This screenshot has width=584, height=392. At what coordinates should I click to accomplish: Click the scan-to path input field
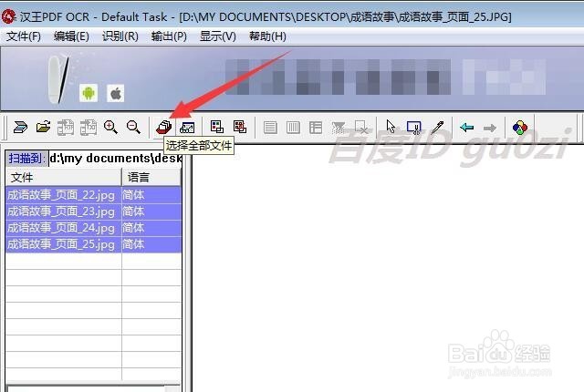pyautogui.click(x=115, y=159)
